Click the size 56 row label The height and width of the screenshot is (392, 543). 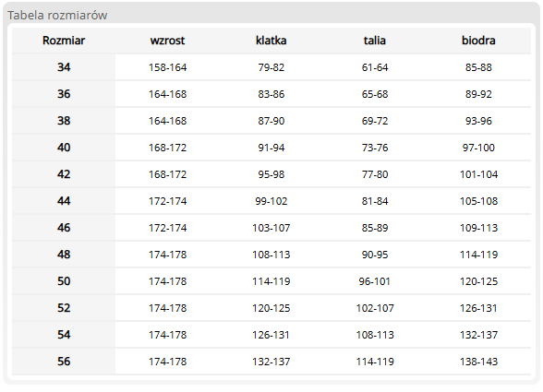click(64, 362)
